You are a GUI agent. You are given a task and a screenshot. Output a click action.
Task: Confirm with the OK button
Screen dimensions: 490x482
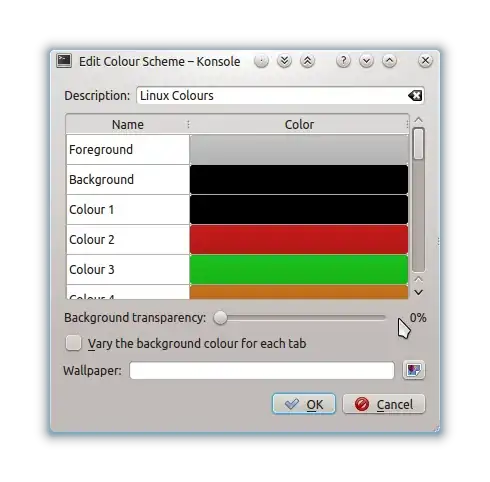click(304, 404)
